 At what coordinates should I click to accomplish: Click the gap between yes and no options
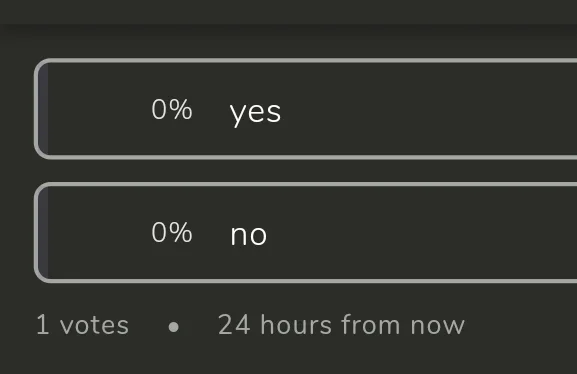click(305, 171)
